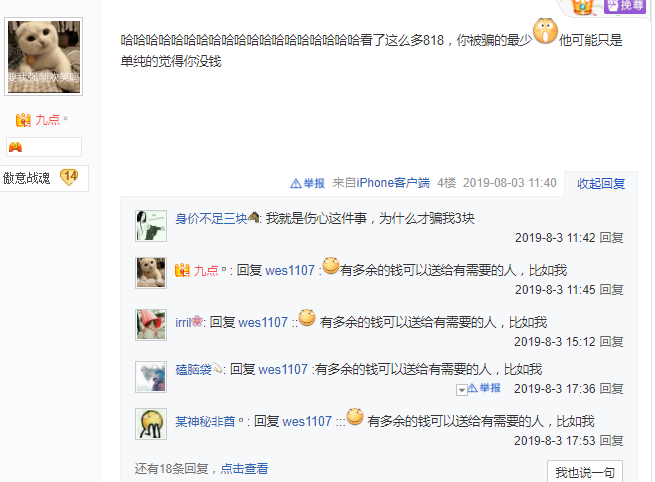Open 某神秘非酋 user profile link

coord(205,421)
